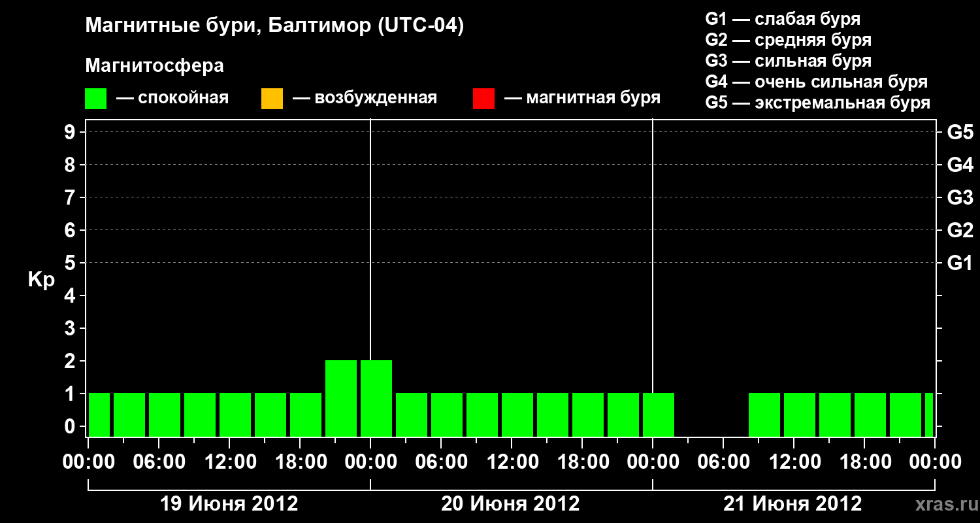Click the '18:00' time label under 20 Июня
This screenshot has width=980, height=523.
tap(582, 462)
